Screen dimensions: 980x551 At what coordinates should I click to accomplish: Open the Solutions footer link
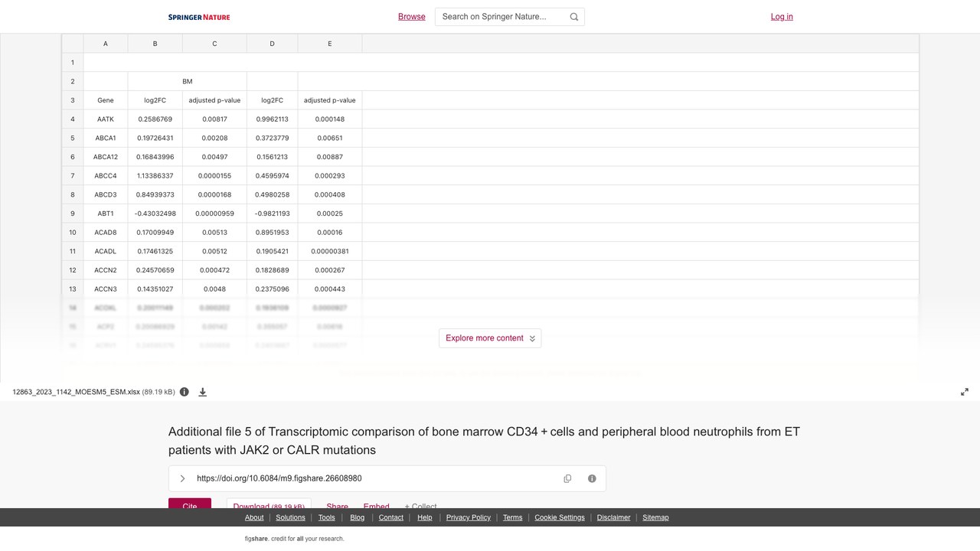[x=290, y=517]
